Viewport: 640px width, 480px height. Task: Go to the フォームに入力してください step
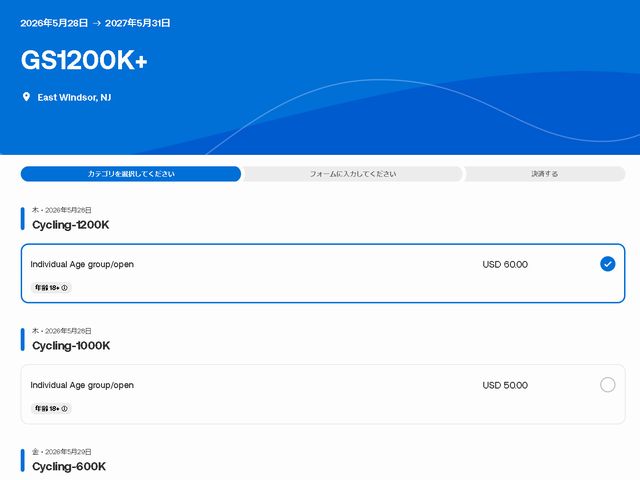tap(352, 174)
